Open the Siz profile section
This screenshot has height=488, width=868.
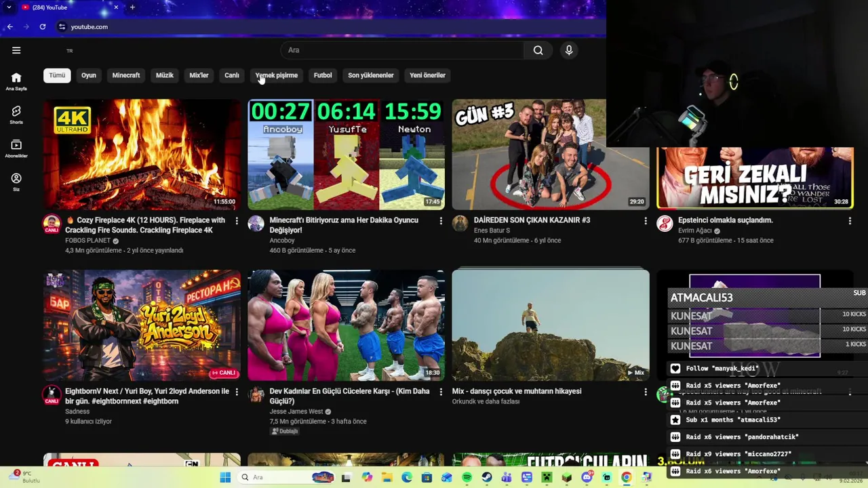[16, 182]
